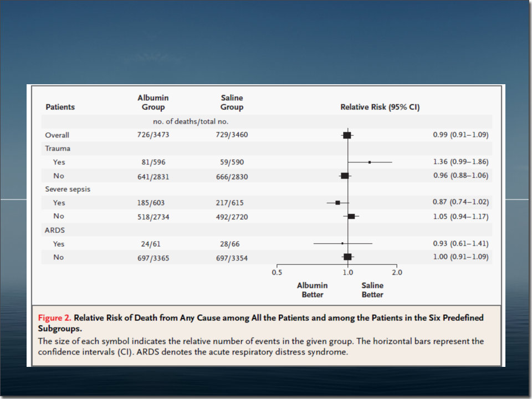The image size is (532, 399).
Task: Click the 'ARDS' subgroup label
Action: (x=55, y=230)
